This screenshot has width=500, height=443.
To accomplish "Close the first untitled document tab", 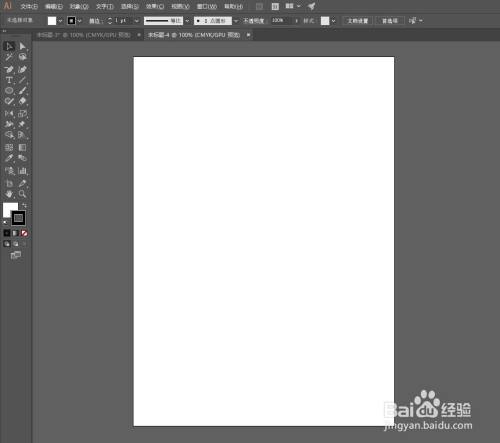I will pos(139,35).
